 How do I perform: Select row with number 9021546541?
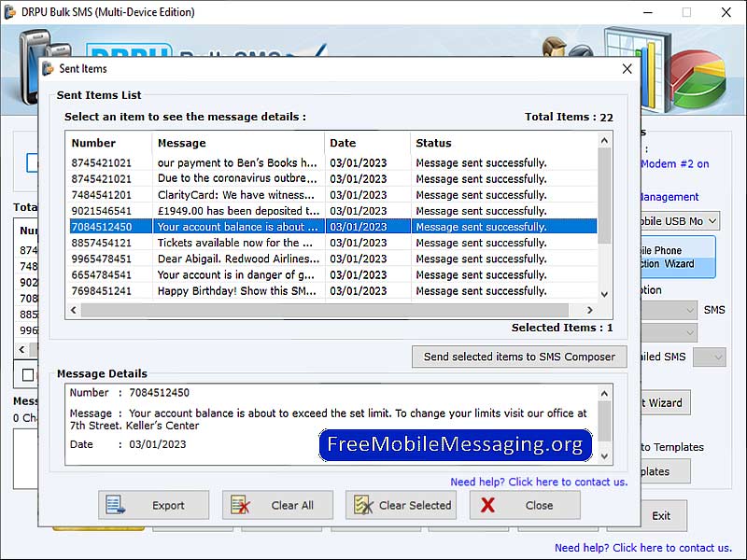tap(333, 211)
